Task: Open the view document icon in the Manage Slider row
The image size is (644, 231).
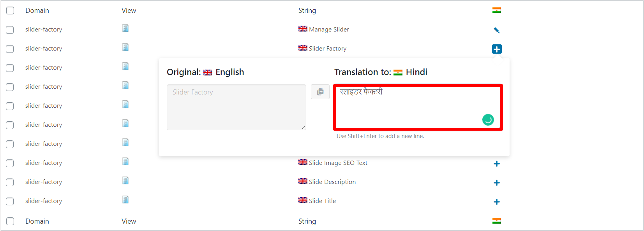Action: [125, 28]
